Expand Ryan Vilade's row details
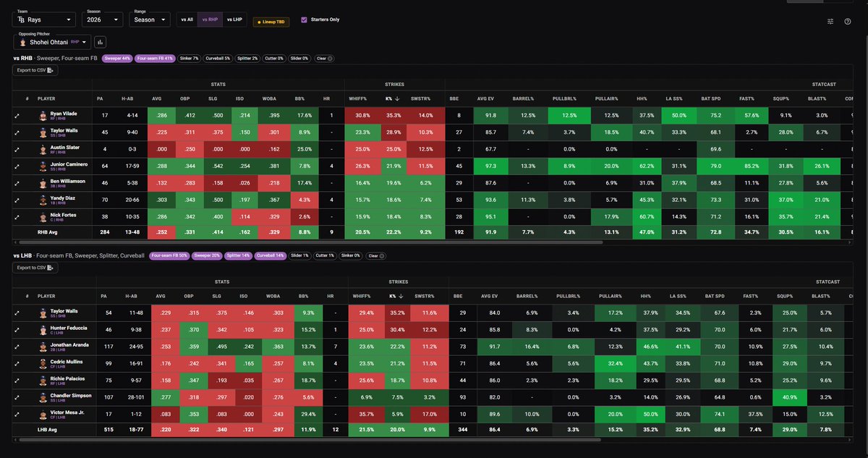868x458 pixels. click(17, 115)
